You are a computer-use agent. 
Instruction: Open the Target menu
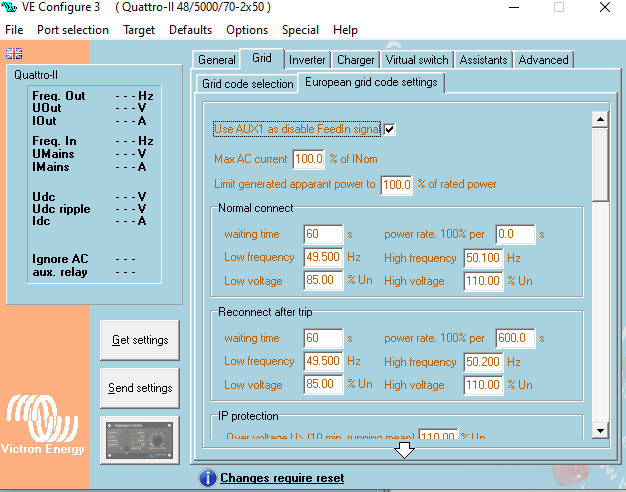point(139,30)
